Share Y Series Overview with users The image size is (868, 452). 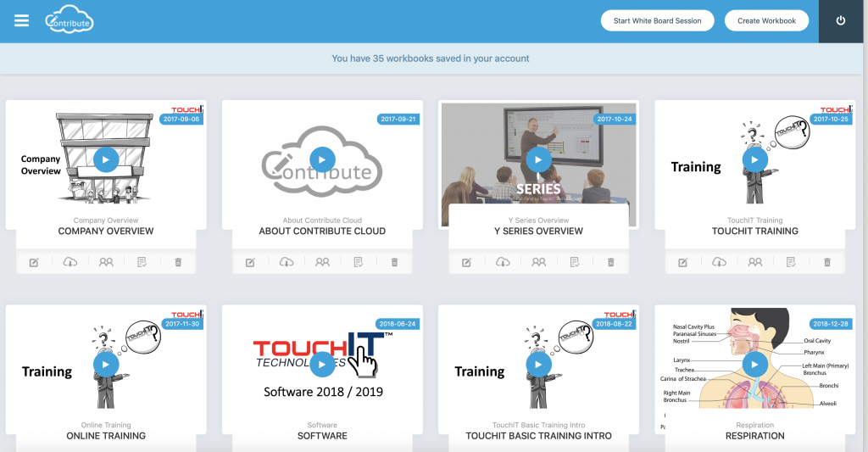538,262
